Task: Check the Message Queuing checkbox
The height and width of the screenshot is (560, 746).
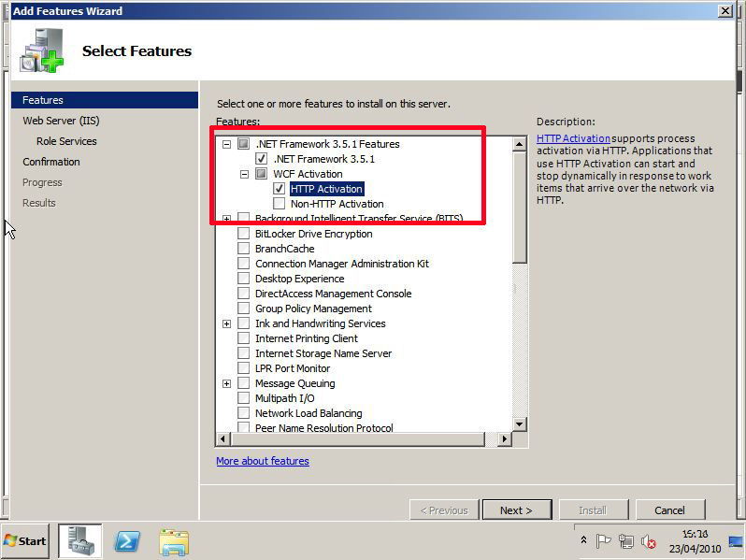Action: [x=244, y=383]
